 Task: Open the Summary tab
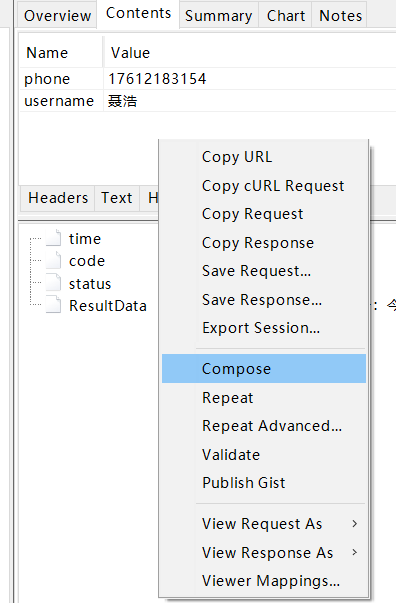coord(218,15)
